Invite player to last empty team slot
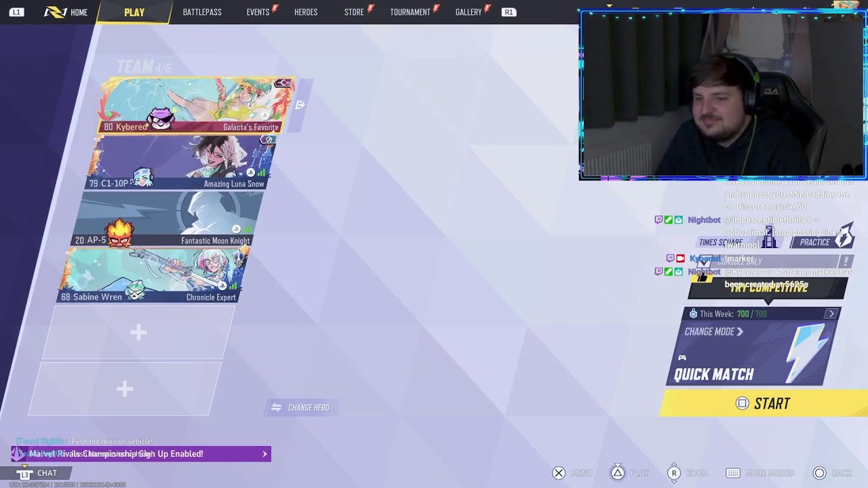Image resolution: width=868 pixels, height=488 pixels. click(124, 388)
